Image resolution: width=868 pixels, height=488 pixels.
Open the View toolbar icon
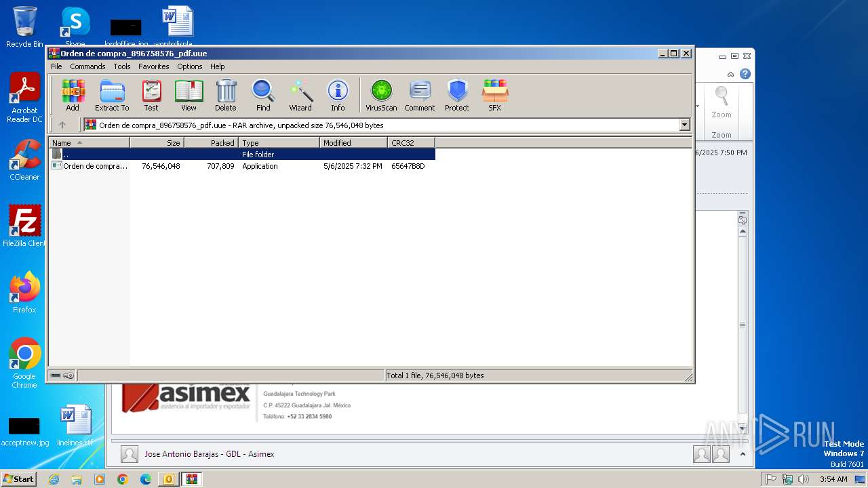tap(189, 95)
